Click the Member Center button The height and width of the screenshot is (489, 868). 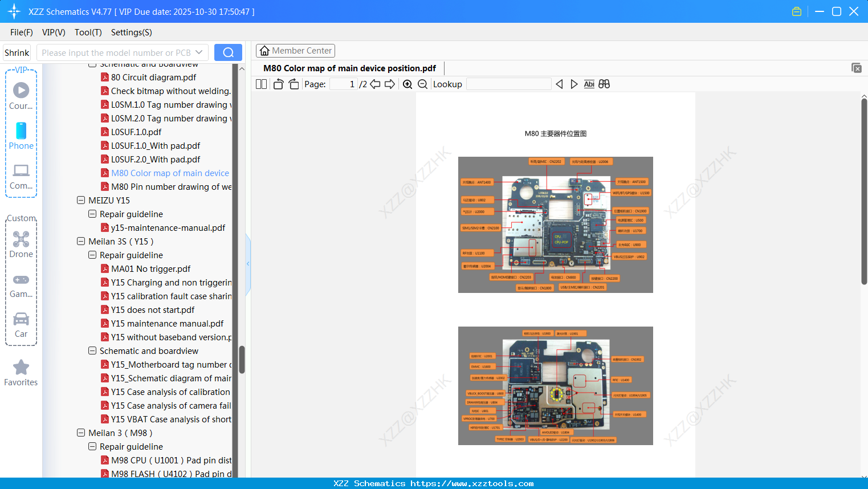pyautogui.click(x=295, y=51)
